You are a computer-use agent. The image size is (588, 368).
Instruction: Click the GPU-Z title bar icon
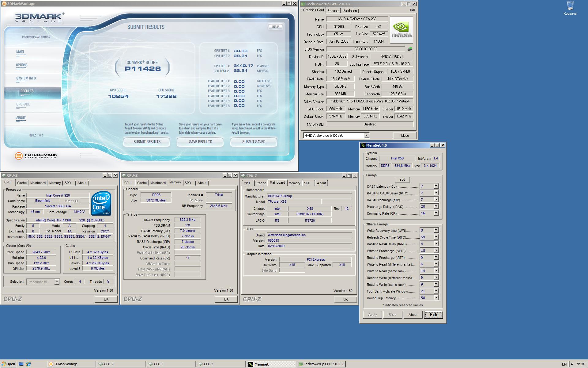[303, 4]
